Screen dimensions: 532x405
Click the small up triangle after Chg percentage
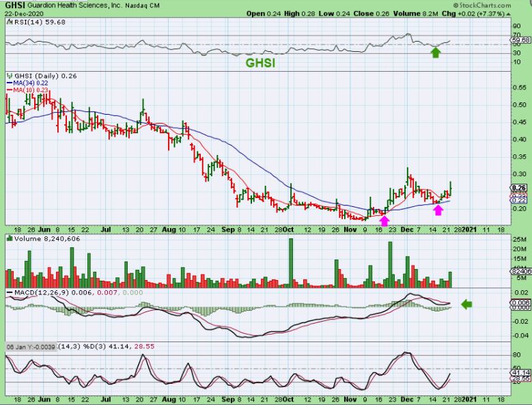(x=508, y=14)
